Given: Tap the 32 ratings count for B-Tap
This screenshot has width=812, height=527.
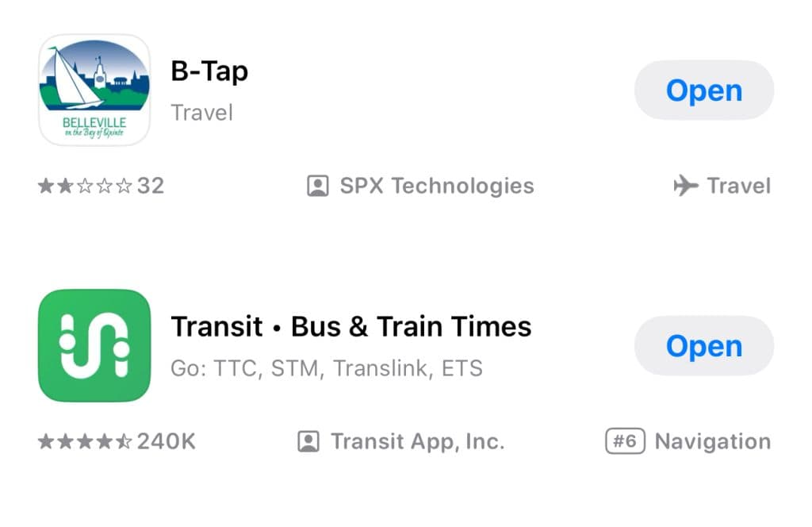Looking at the screenshot, I should tap(151, 187).
